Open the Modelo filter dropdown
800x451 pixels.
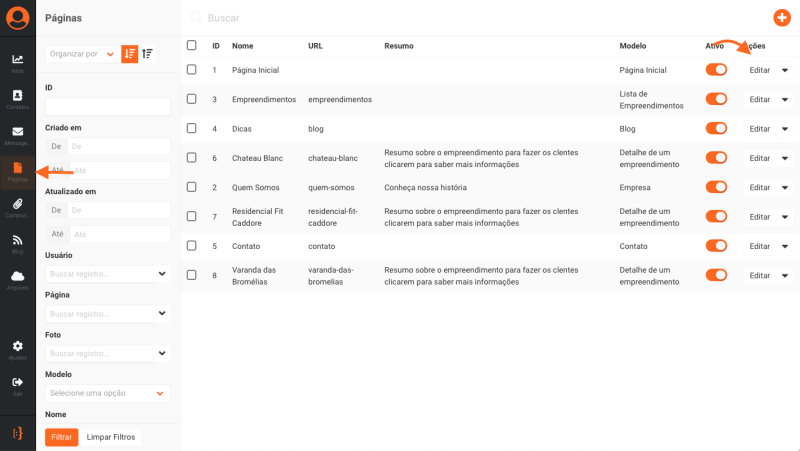tap(108, 393)
